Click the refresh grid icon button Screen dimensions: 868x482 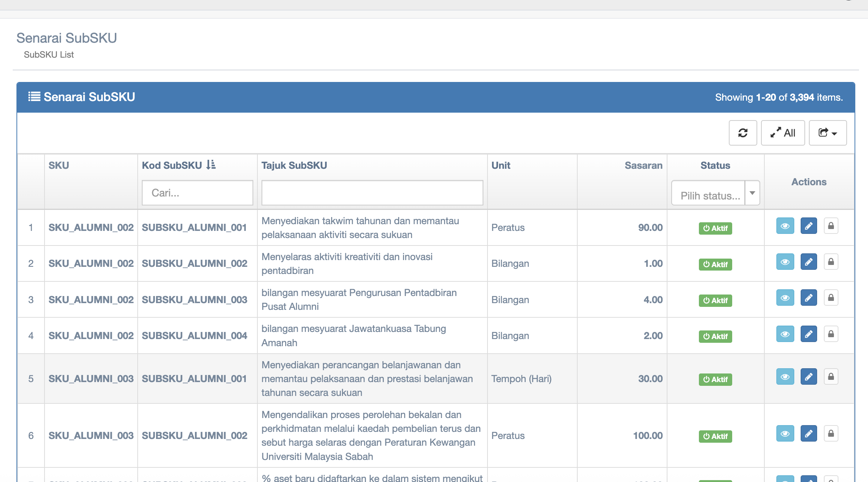743,133
